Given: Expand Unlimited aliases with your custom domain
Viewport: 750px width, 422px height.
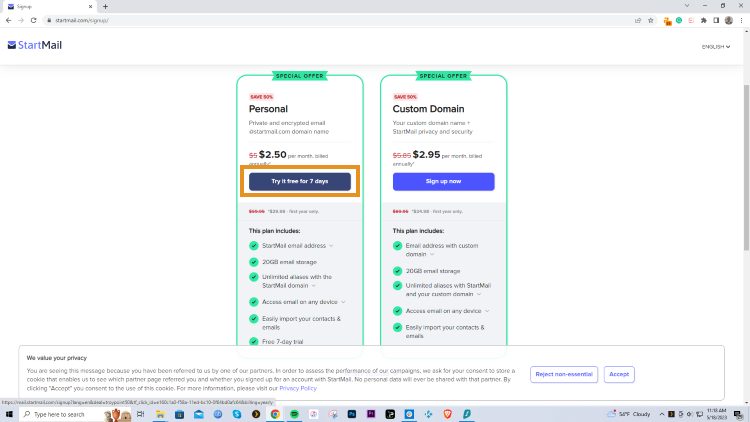Looking at the screenshot, I should (479, 294).
